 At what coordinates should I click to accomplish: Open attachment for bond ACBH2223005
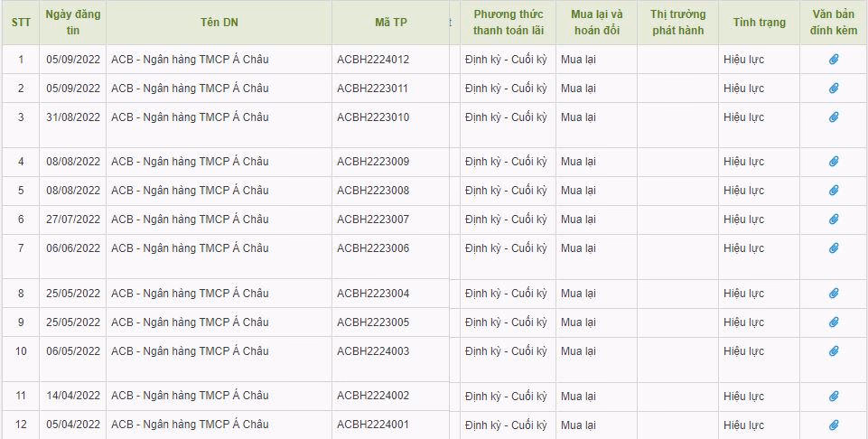point(834,322)
